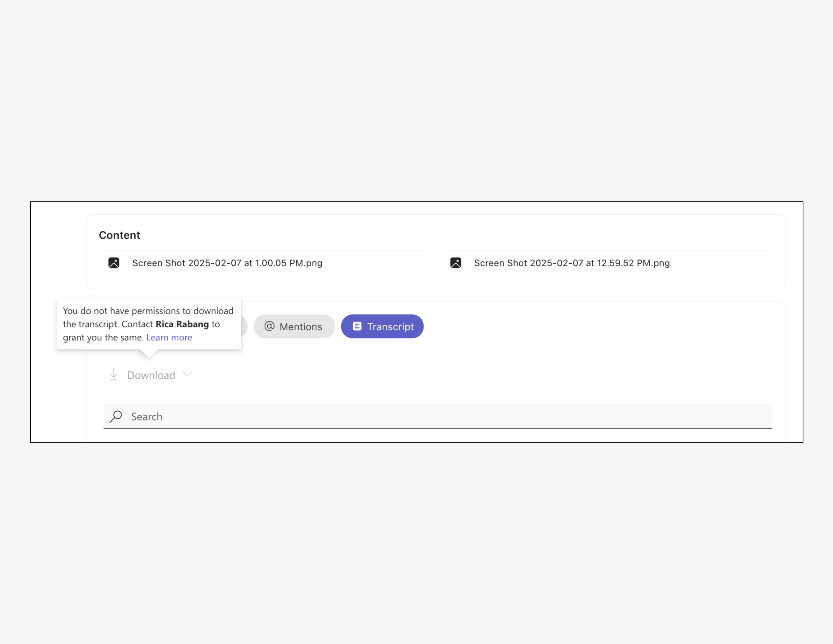833x644 pixels.
Task: Click image icon of the 1.00.05 PM screenshot
Action: (114, 263)
